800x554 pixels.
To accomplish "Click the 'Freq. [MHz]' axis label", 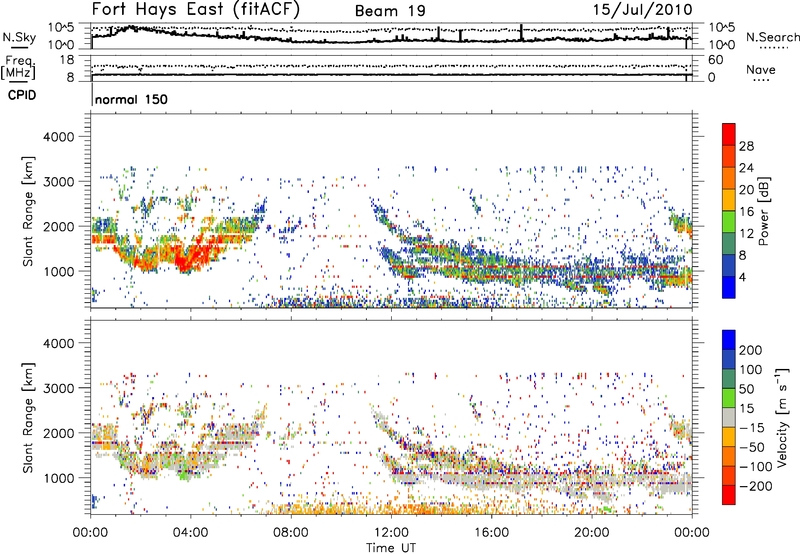I will [x=18, y=67].
